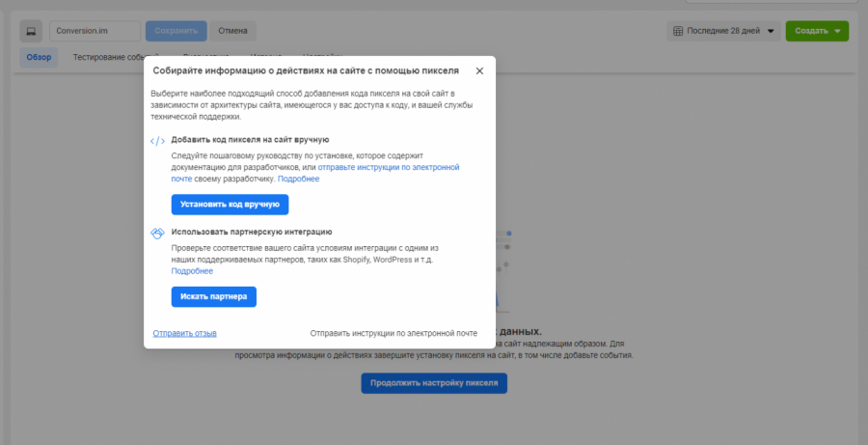Click the code brackets icon for manual install
Image resolution: width=868 pixels, height=445 pixels.
pyautogui.click(x=157, y=141)
